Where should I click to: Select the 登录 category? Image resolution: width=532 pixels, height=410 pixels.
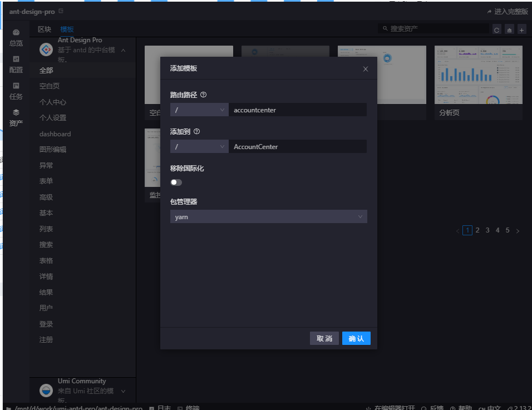click(x=83, y=324)
